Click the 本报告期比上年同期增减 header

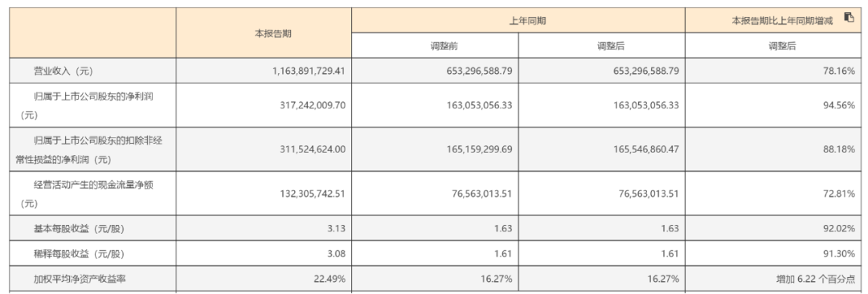(x=782, y=21)
